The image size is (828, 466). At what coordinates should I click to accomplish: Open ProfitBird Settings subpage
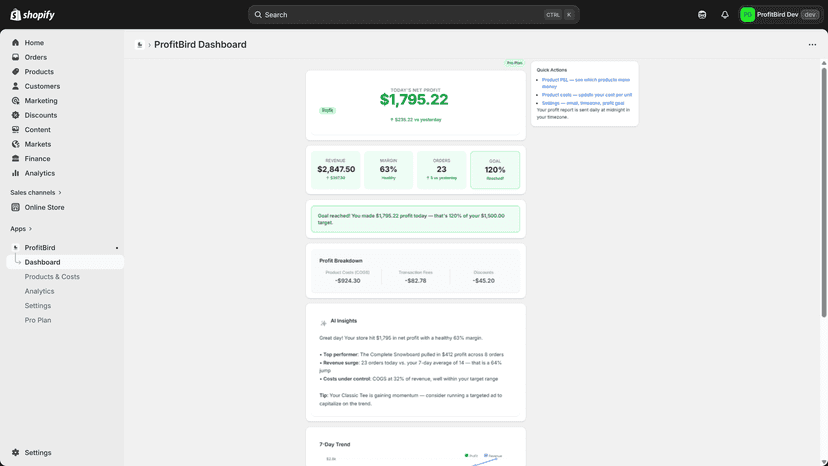point(37,305)
